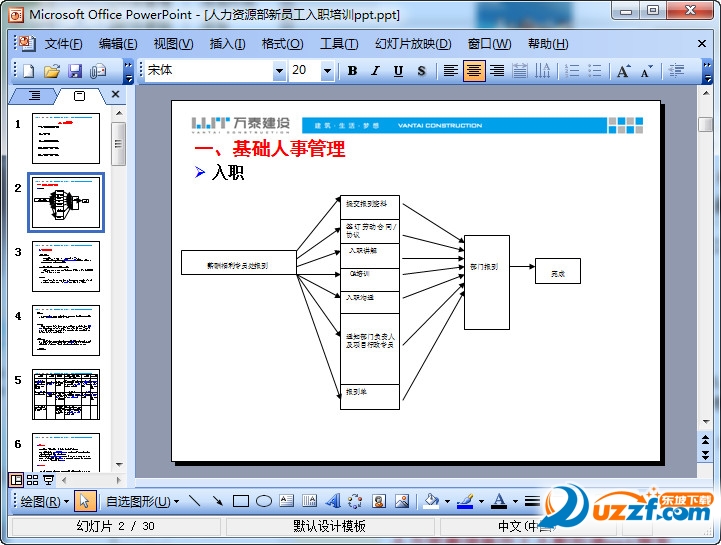Viewport: 721px width, 545px height.
Task: Save the presentation with floppy disk icon
Action: [75, 71]
